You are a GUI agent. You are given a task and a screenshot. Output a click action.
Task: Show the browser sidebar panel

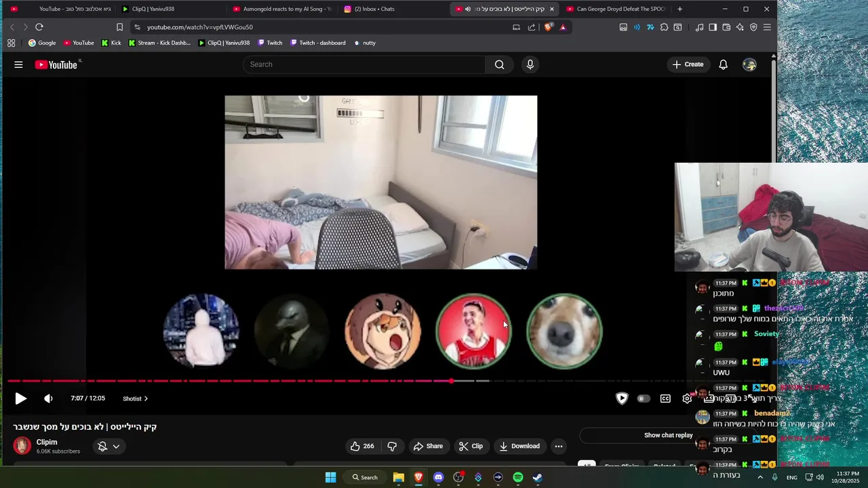713,27
